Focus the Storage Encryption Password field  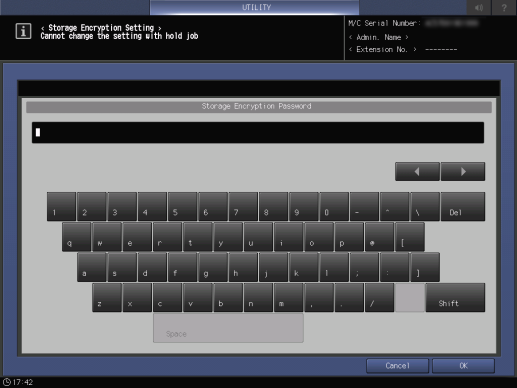[x=258, y=133]
